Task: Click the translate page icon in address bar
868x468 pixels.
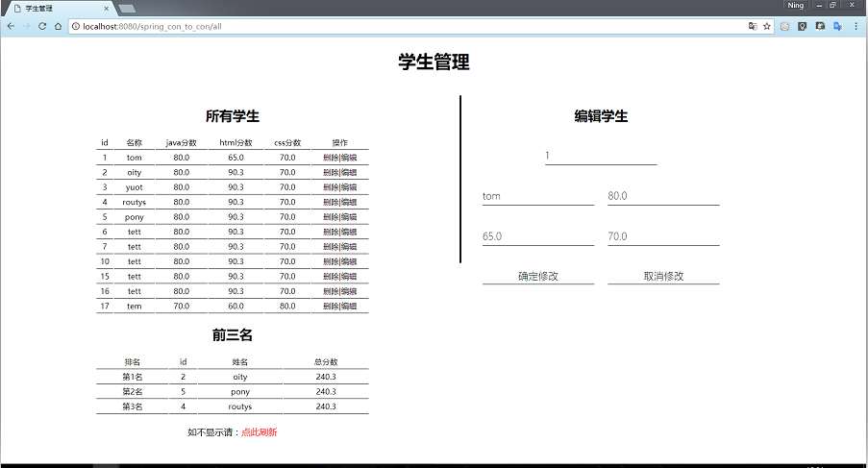Action: [753, 26]
